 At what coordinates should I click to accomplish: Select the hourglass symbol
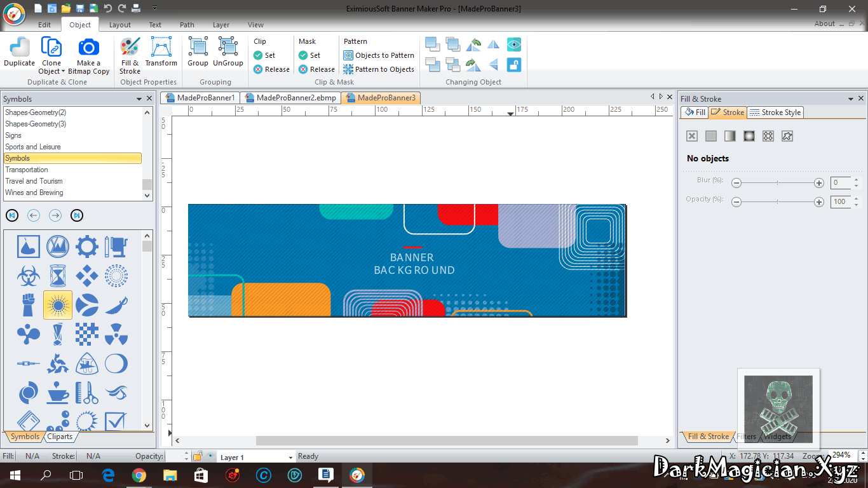(58, 276)
